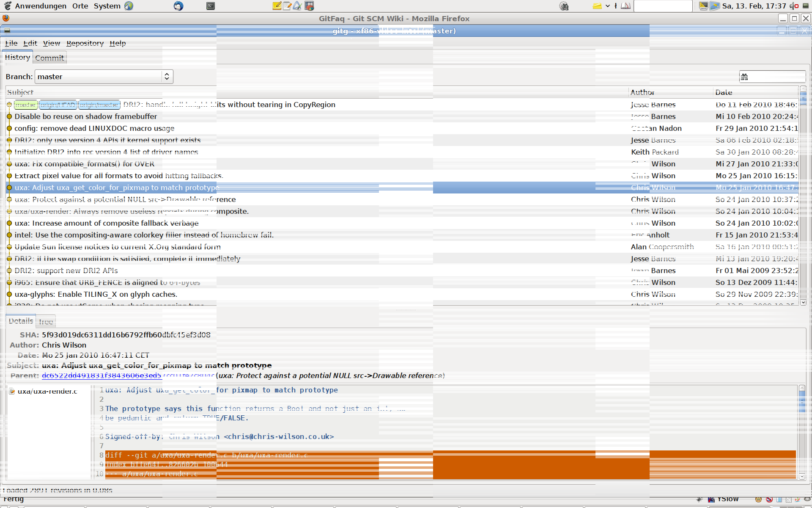
Task: Switch to the Tree tab
Action: [46, 322]
